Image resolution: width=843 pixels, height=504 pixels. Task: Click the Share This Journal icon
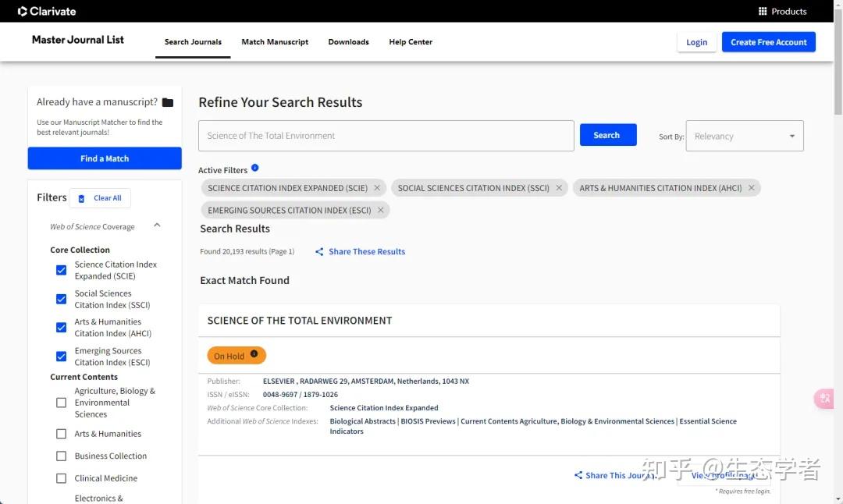point(578,475)
